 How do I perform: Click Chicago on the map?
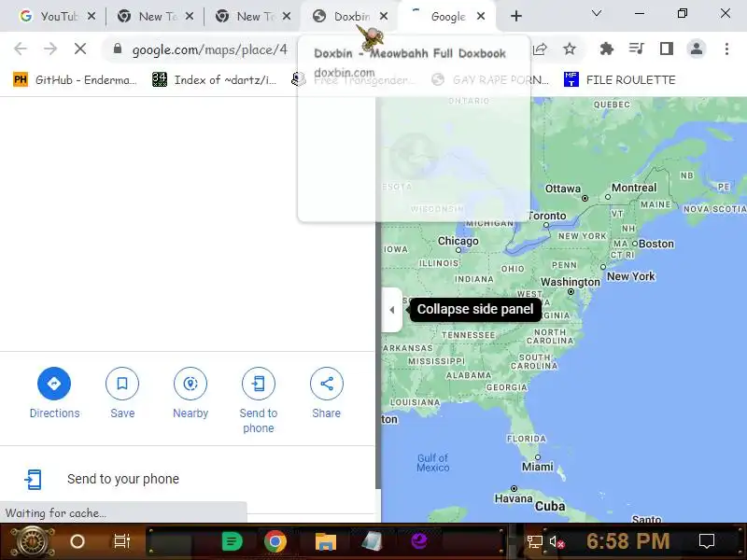pos(458,242)
